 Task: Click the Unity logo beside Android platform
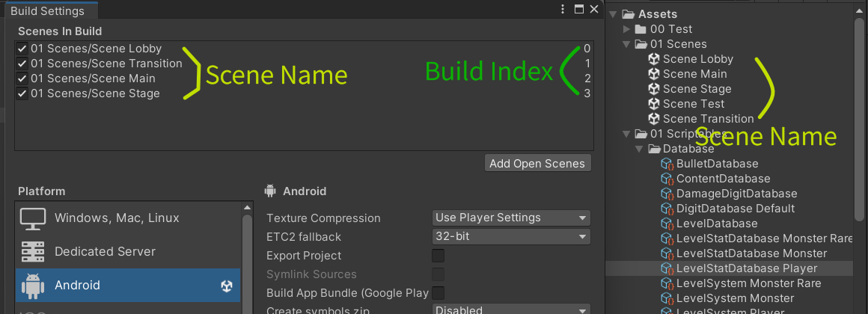pos(227,286)
